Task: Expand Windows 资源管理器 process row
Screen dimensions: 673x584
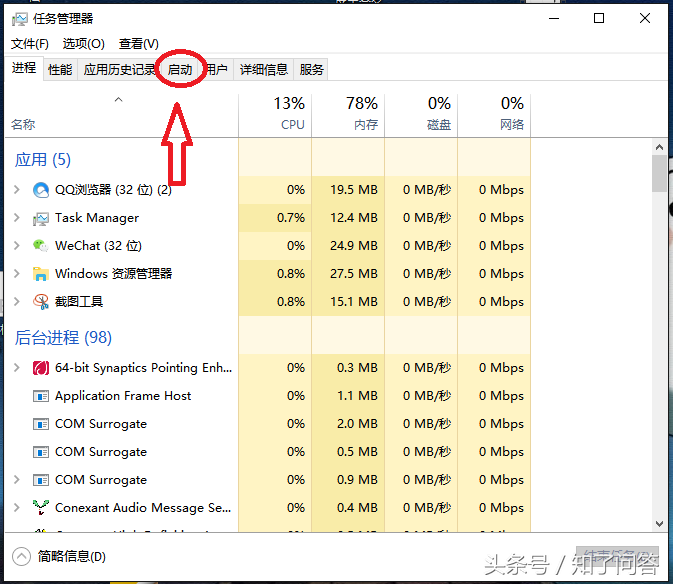Action: click(x=17, y=273)
